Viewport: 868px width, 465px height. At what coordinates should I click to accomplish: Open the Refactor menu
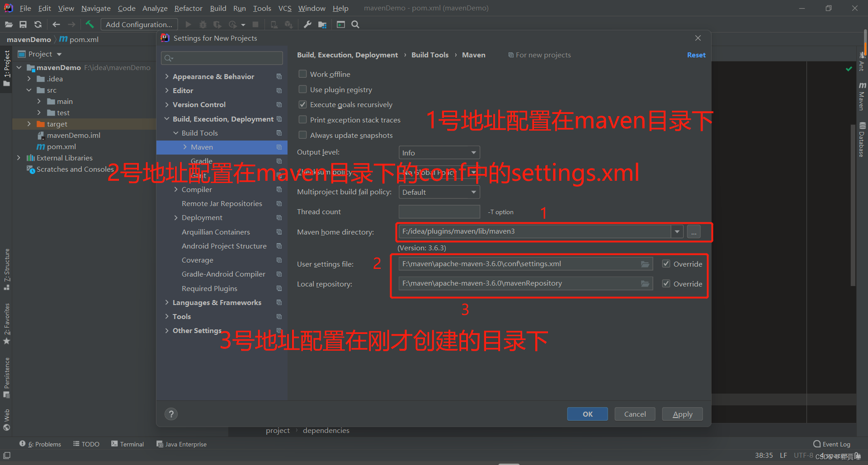[x=188, y=8]
